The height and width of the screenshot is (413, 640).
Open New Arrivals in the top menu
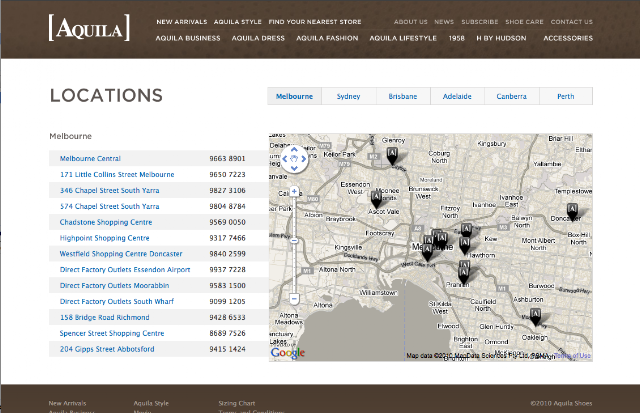point(182,22)
